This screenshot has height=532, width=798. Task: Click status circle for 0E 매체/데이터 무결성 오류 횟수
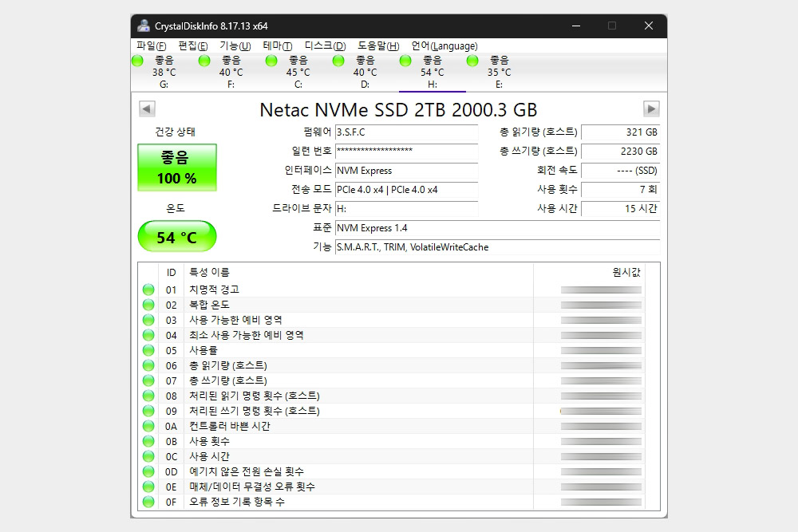(x=148, y=487)
